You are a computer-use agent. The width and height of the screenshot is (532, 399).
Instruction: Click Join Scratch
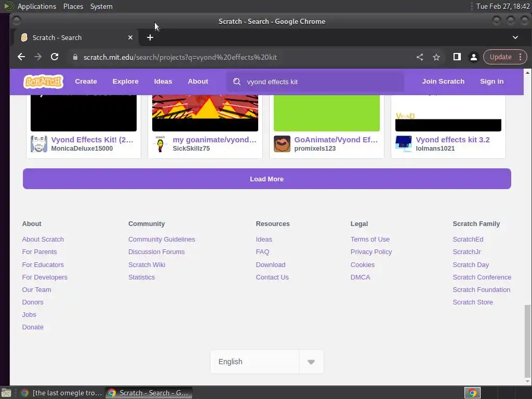pos(443,82)
